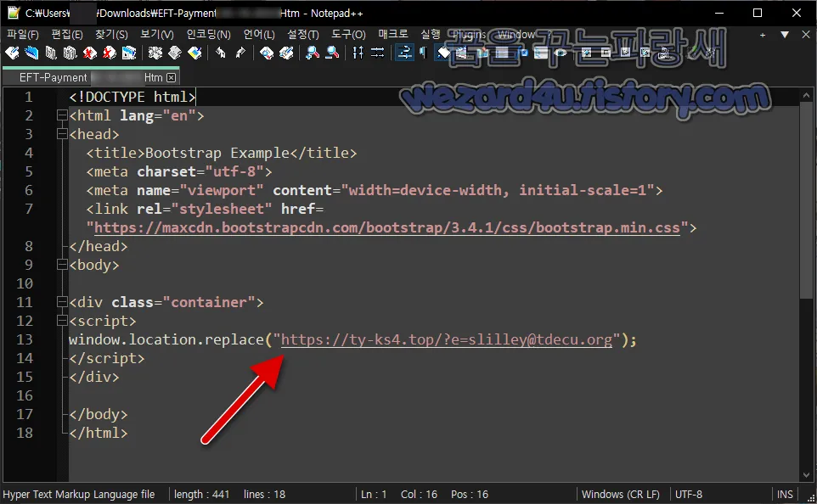Screen dimensions: 817x504
Task: Open the 편집(E) menu
Action: [x=67, y=34]
